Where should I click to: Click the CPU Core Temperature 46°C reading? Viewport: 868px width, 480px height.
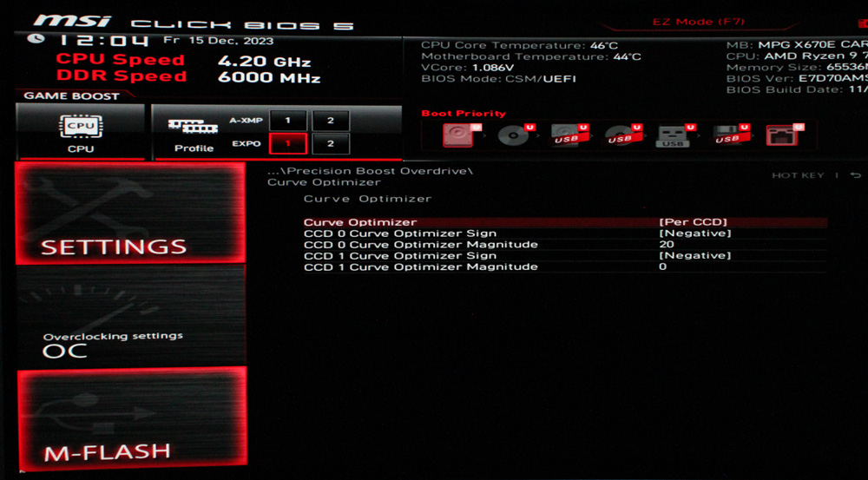pyautogui.click(x=519, y=45)
